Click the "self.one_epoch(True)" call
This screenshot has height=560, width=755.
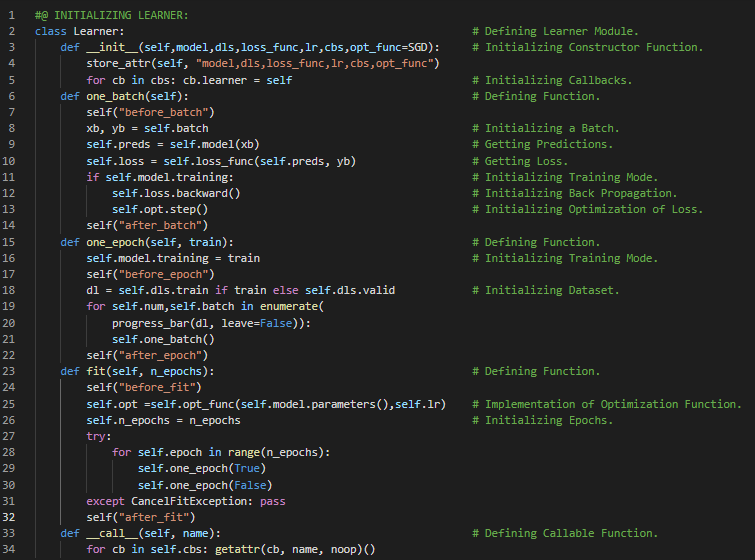coord(201,468)
